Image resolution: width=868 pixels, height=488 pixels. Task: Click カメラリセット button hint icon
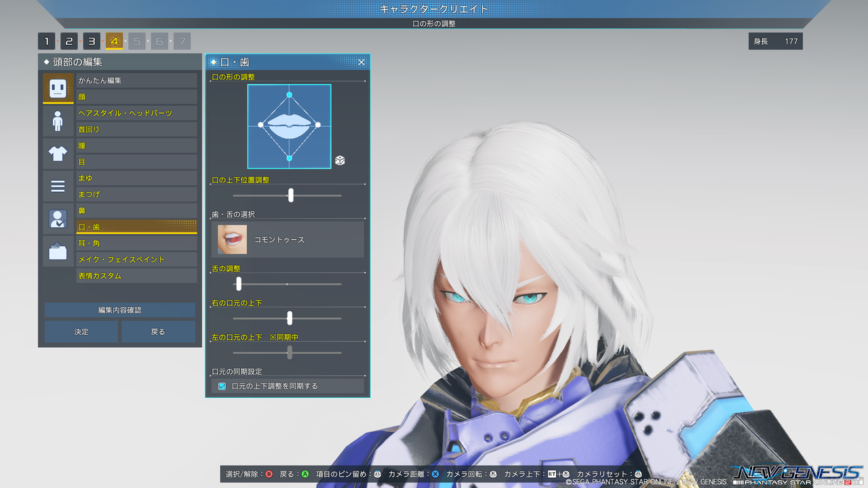point(637,474)
